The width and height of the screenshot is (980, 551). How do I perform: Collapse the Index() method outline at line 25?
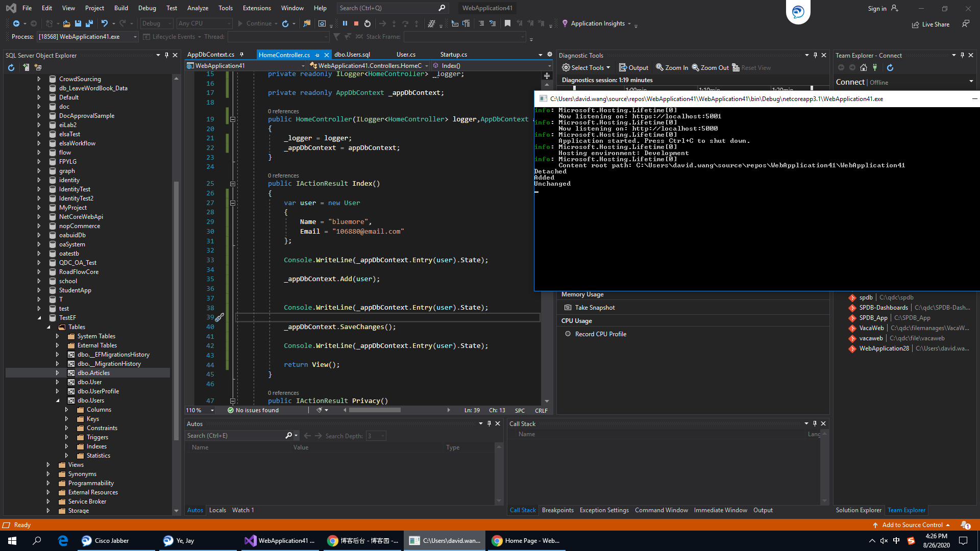[233, 184]
